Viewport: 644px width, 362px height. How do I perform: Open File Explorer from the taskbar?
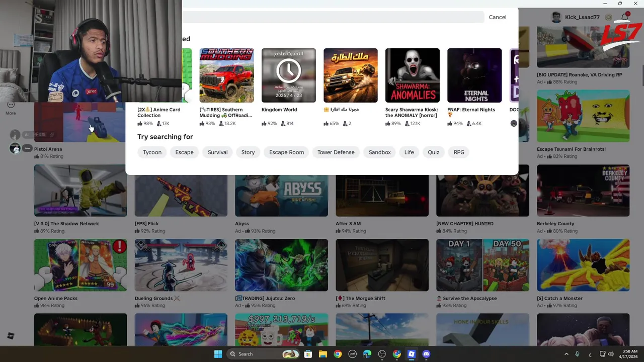(x=323, y=354)
